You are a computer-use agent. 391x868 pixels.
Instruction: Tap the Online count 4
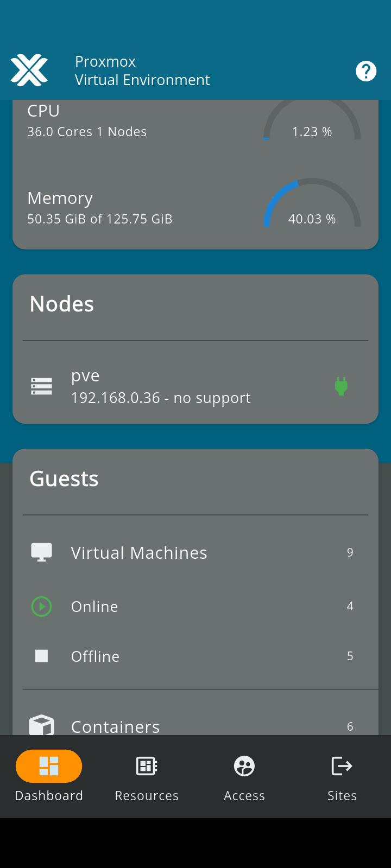(x=350, y=606)
